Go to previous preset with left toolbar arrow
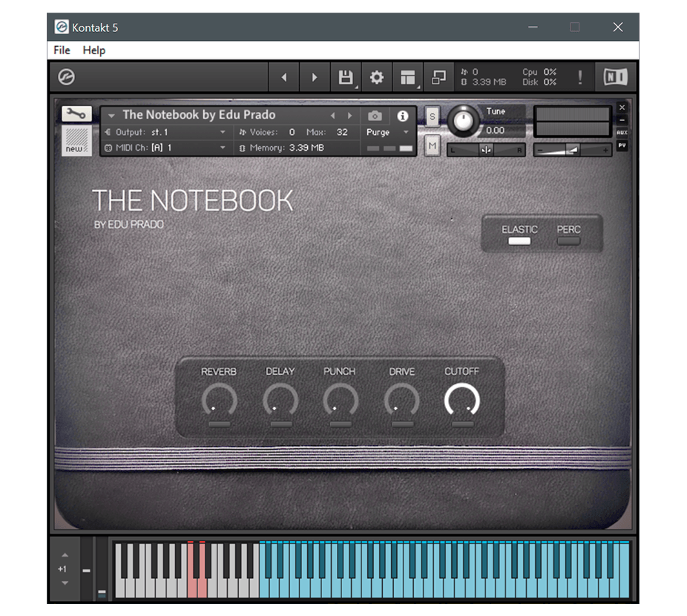 284,78
